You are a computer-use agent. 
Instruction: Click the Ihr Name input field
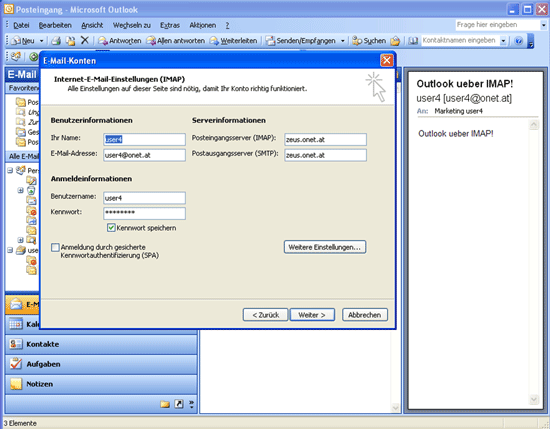(x=144, y=139)
